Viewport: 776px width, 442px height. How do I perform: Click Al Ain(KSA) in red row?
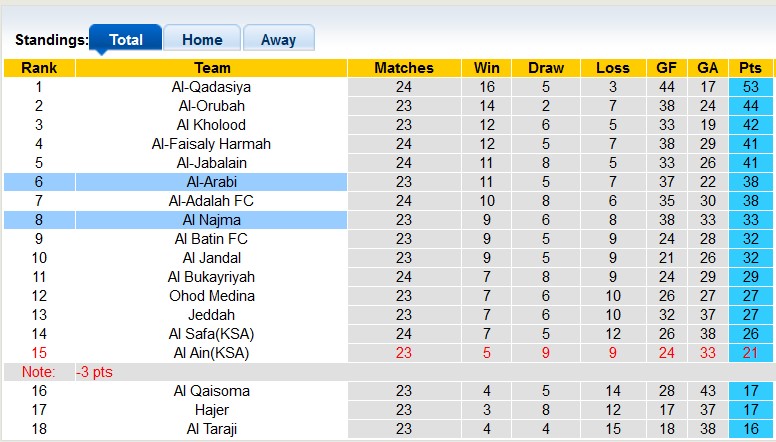point(211,353)
